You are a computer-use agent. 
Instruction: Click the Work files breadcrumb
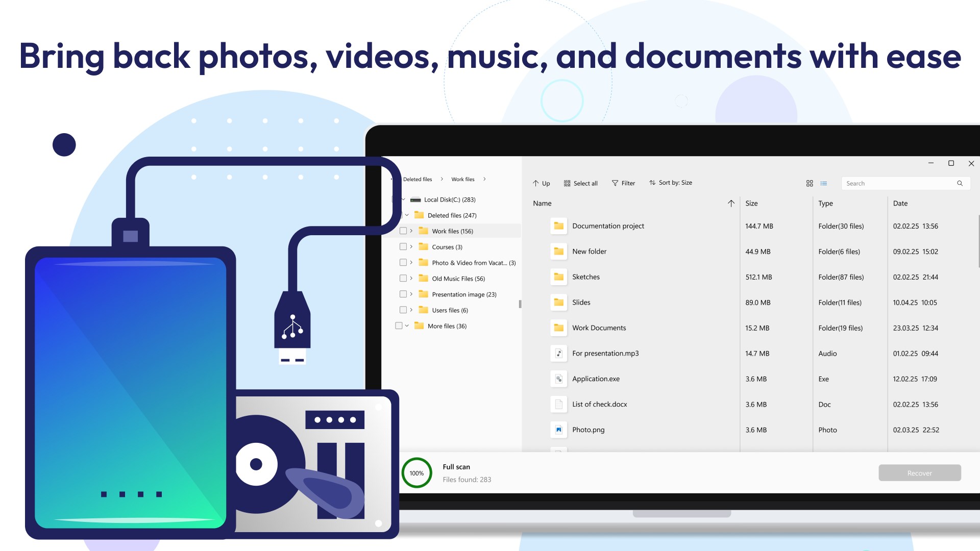[462, 179]
